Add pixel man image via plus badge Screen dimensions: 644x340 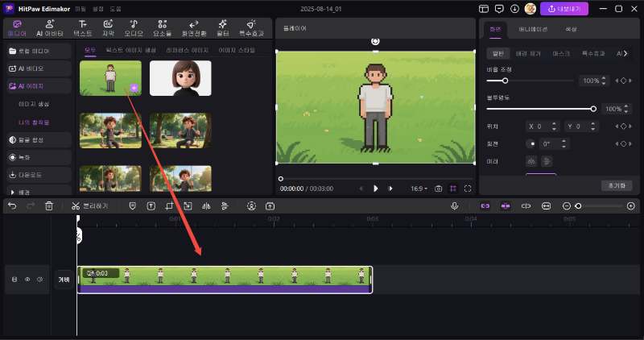[x=134, y=88]
